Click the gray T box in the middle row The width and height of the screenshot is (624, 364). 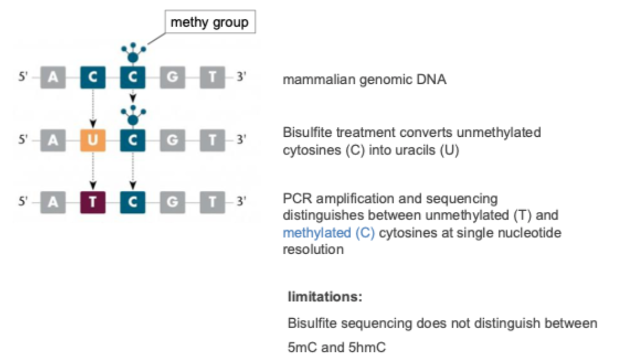(x=213, y=140)
